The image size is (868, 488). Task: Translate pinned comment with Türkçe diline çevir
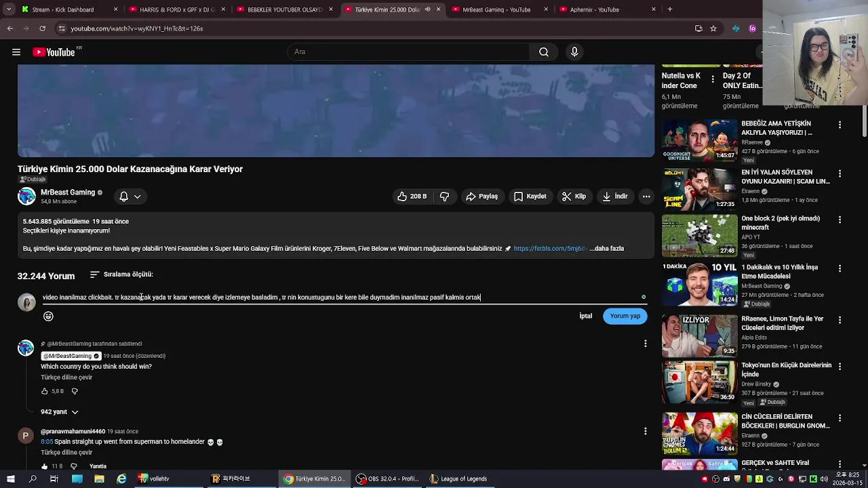click(66, 378)
